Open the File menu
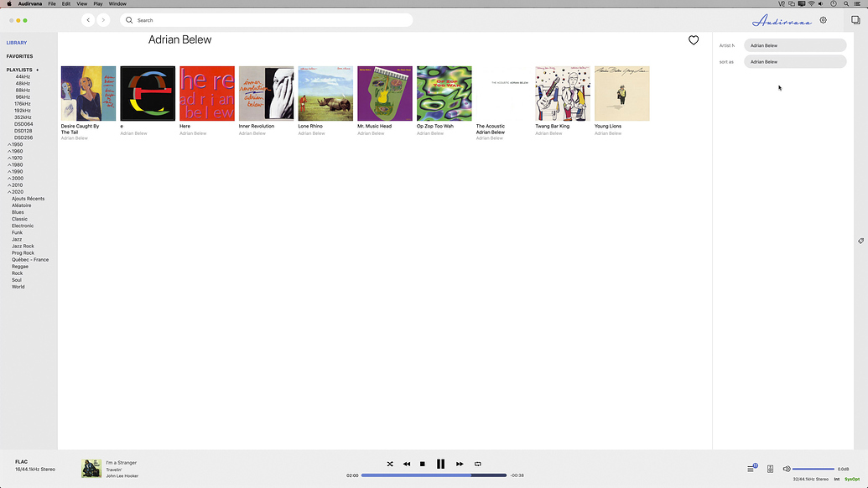868x488 pixels. 51,4
